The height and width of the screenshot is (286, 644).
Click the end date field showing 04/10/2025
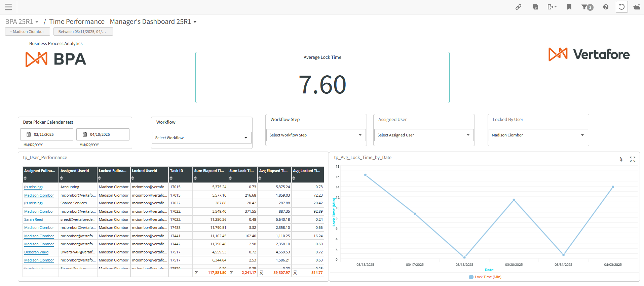[x=103, y=134]
